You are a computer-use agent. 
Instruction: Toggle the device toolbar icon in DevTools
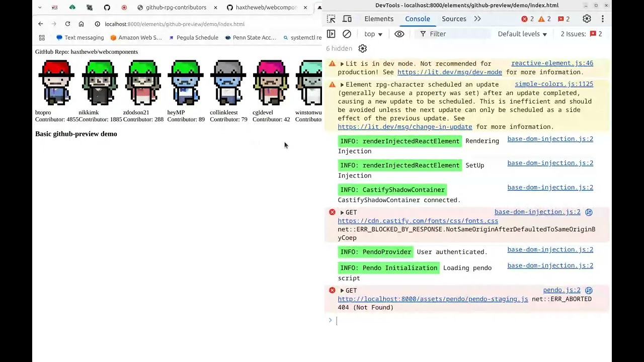tap(347, 19)
